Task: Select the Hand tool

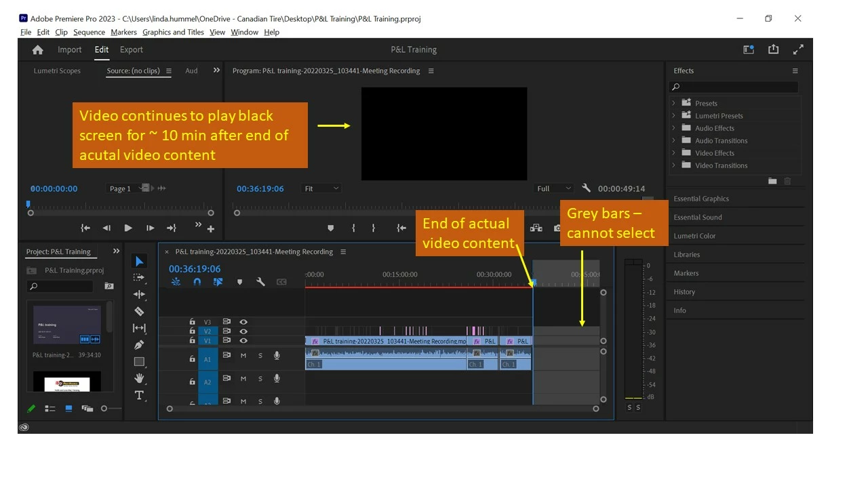Action: pos(139,378)
